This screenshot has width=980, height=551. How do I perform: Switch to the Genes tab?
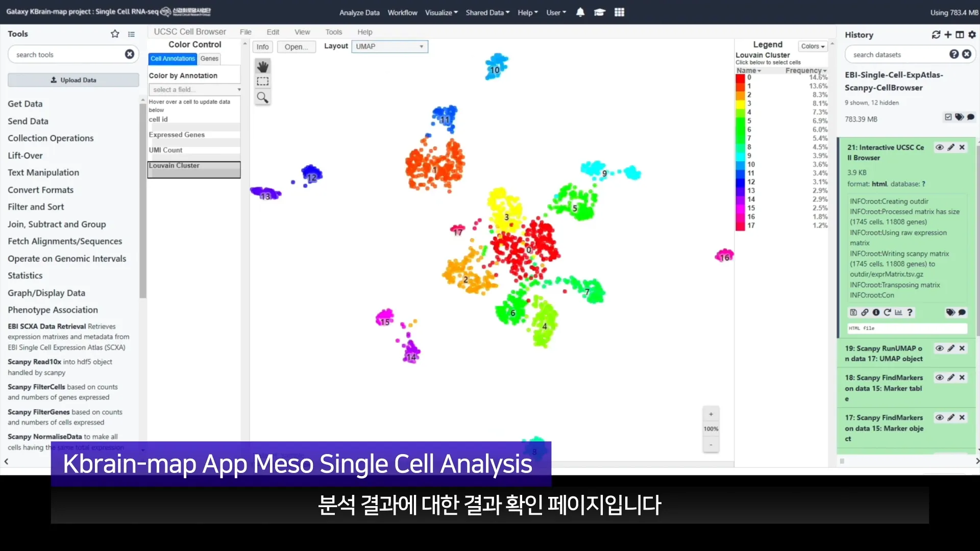point(209,59)
